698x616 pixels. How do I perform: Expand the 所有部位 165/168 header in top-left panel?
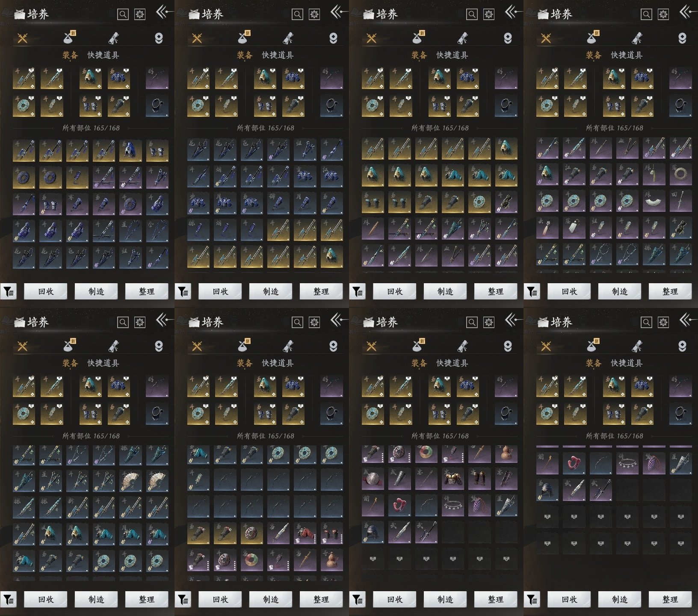[91, 128]
